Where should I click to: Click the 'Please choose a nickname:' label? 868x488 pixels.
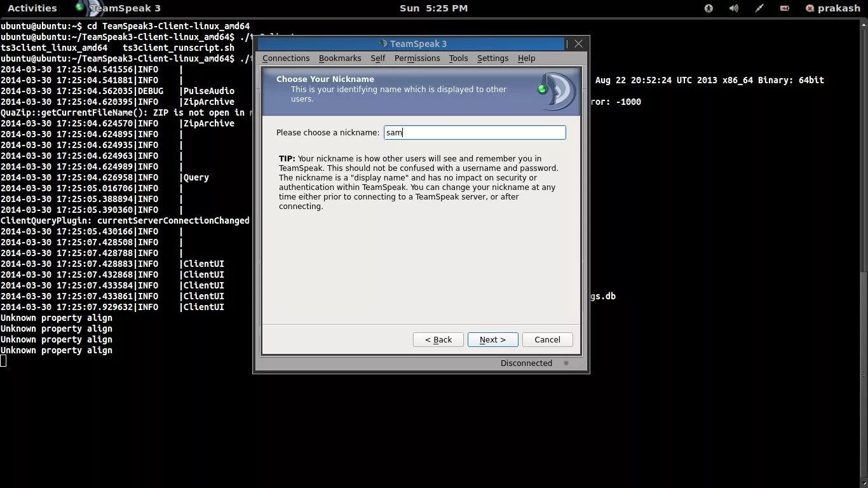[327, 133]
